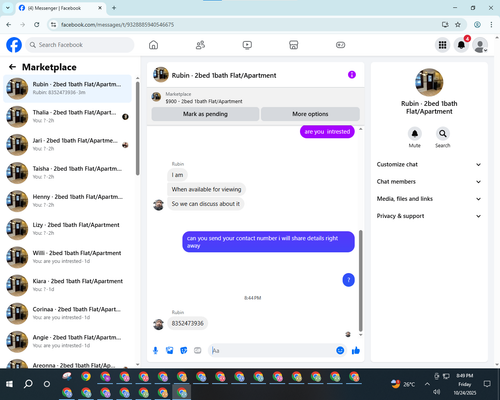Click the chat messages scrollbar
Image resolution: width=500 pixels, height=400 pixels.
tap(360, 280)
